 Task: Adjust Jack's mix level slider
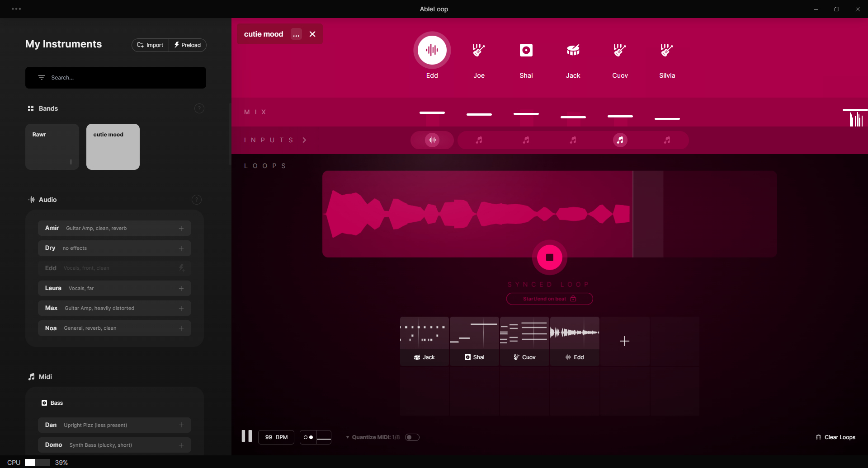tap(573, 117)
